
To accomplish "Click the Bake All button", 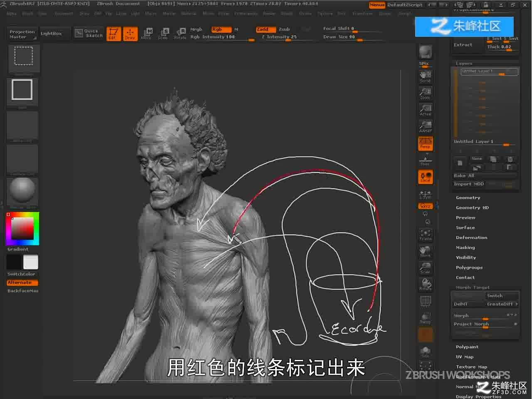I will [485, 176].
